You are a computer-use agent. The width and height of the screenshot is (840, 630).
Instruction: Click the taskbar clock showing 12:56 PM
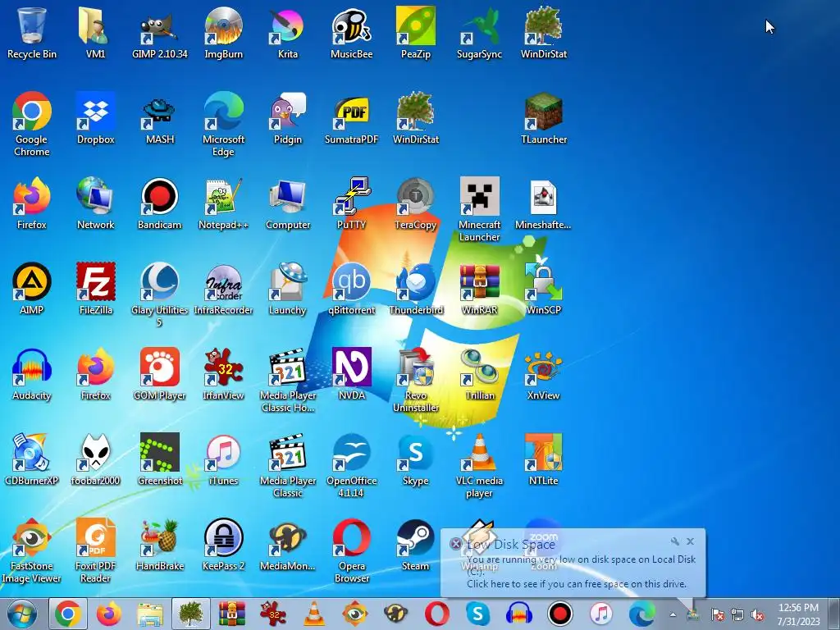click(x=798, y=614)
